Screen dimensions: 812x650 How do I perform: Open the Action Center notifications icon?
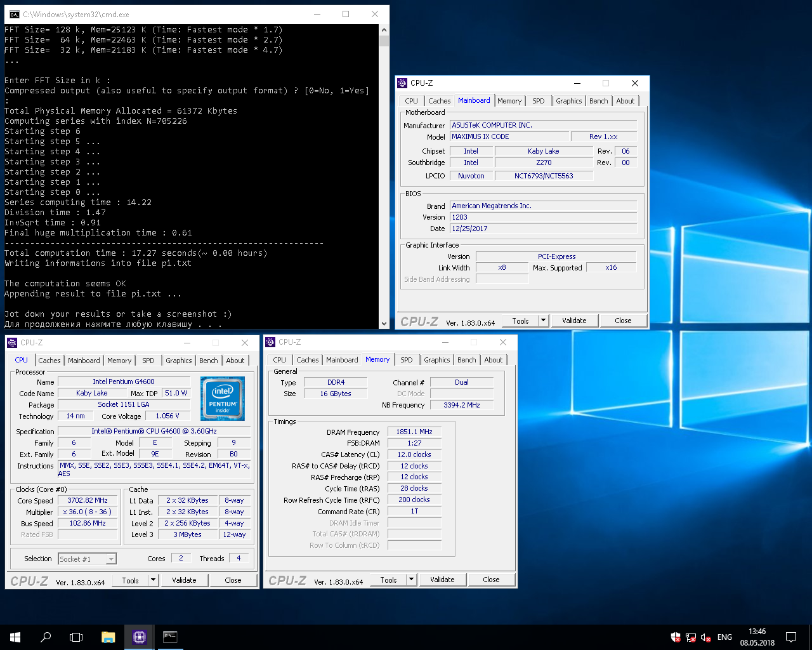(x=791, y=637)
